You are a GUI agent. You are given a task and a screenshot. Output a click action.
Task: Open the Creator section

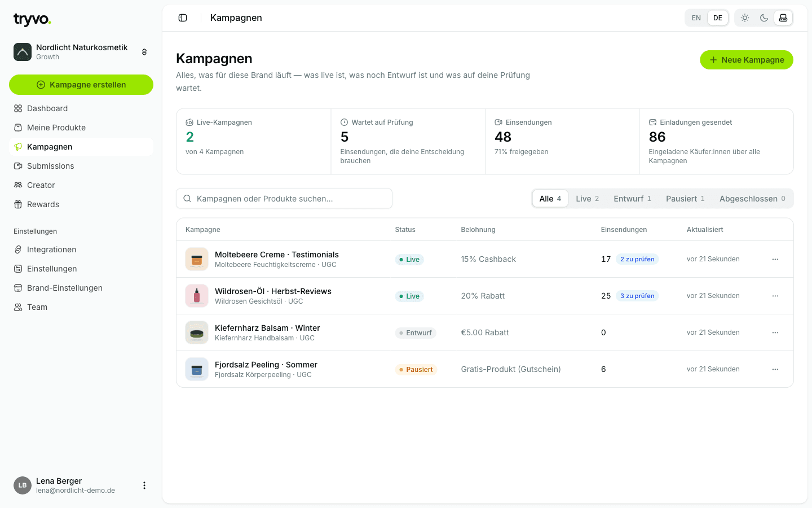pyautogui.click(x=81, y=185)
